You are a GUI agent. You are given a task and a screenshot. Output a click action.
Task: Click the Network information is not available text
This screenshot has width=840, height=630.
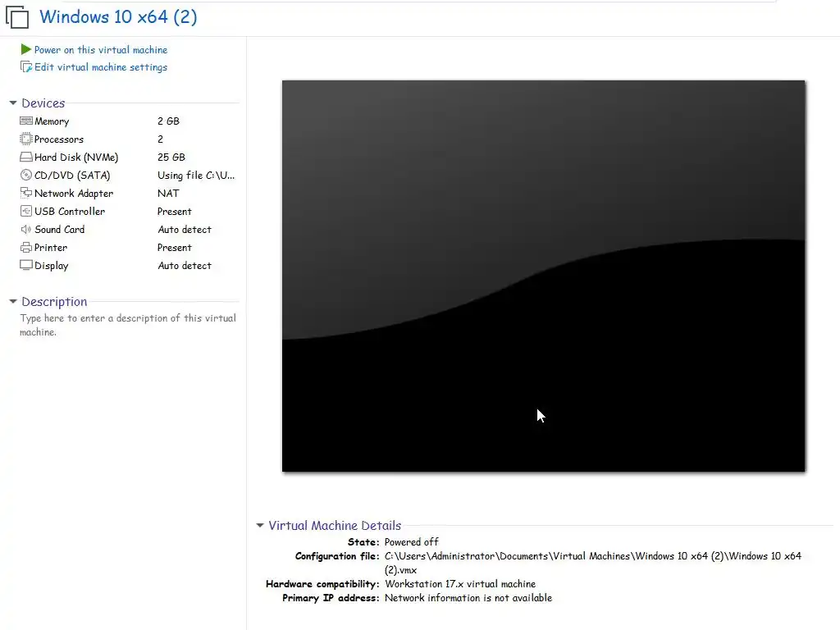tap(468, 598)
